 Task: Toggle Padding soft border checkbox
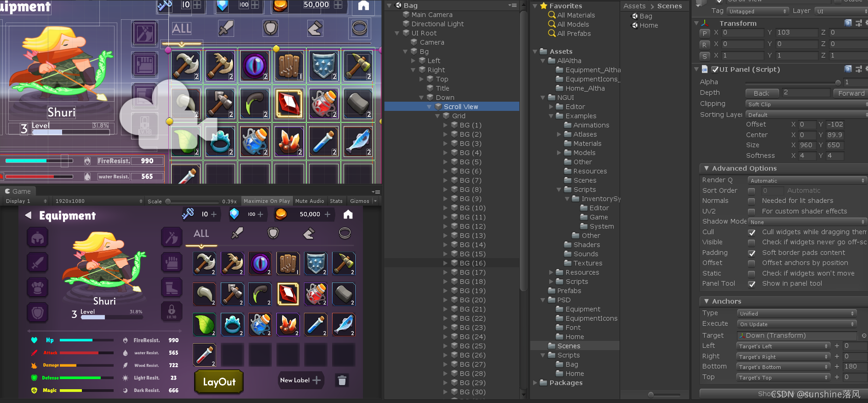(x=752, y=253)
